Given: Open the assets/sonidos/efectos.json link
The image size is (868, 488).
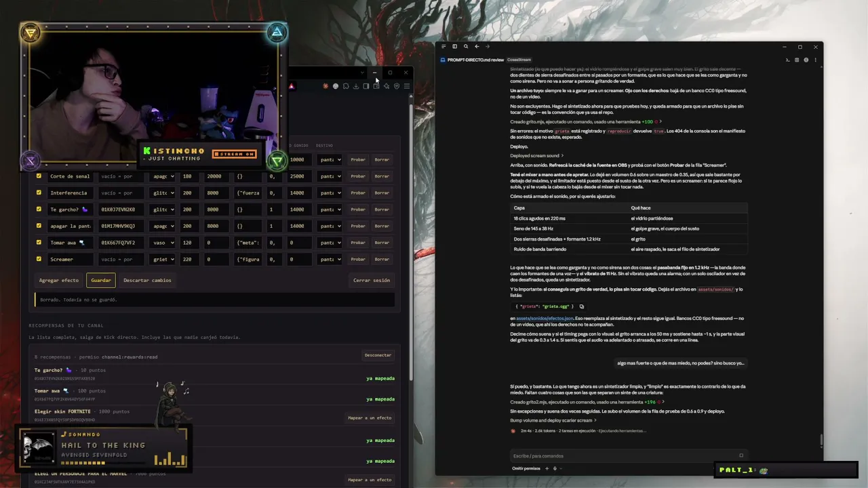Looking at the screenshot, I should [545, 318].
